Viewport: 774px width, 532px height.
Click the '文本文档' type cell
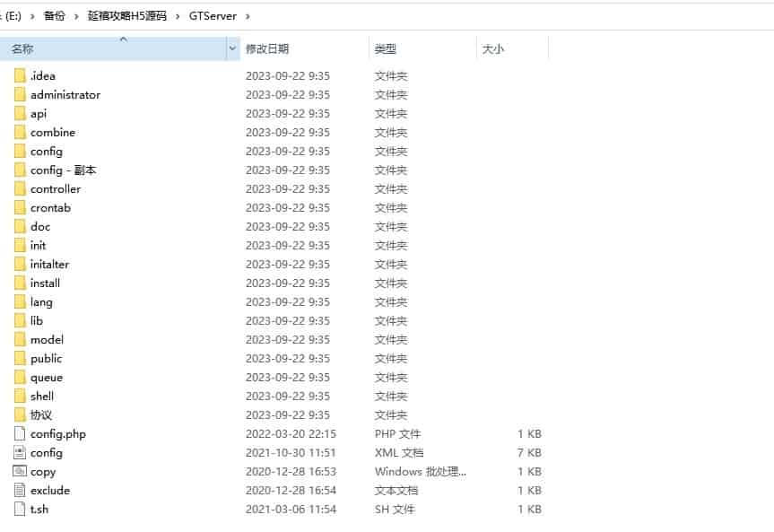(x=396, y=490)
